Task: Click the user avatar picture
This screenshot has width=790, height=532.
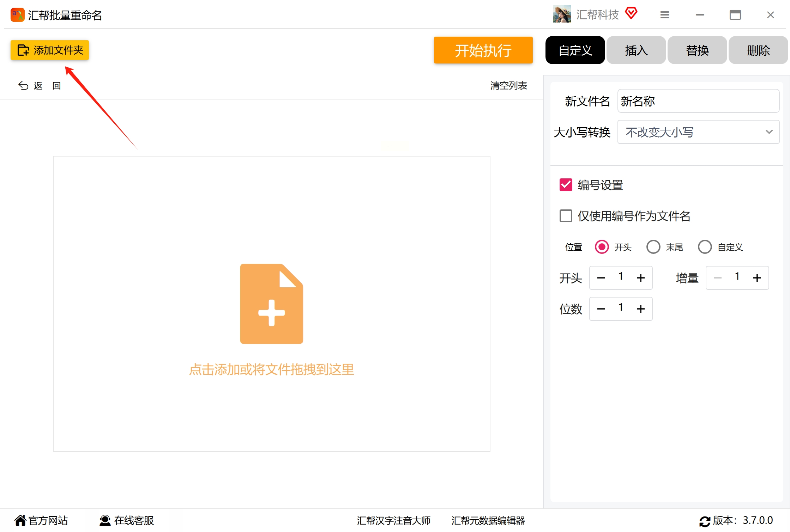Action: click(x=562, y=14)
